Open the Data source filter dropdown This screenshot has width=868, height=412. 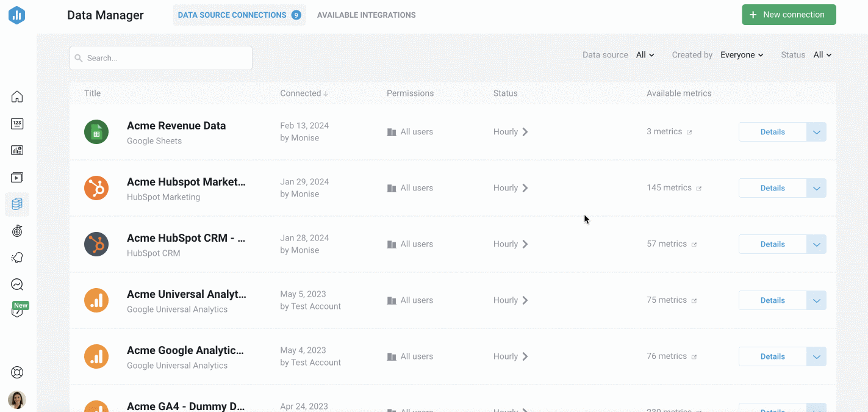coord(645,55)
